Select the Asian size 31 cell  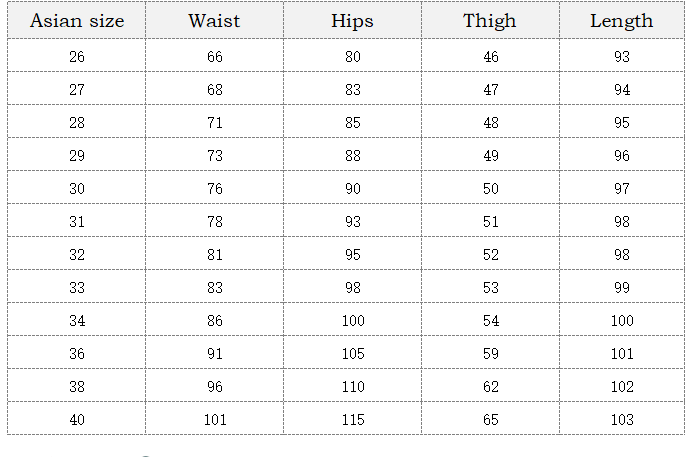[77, 222]
